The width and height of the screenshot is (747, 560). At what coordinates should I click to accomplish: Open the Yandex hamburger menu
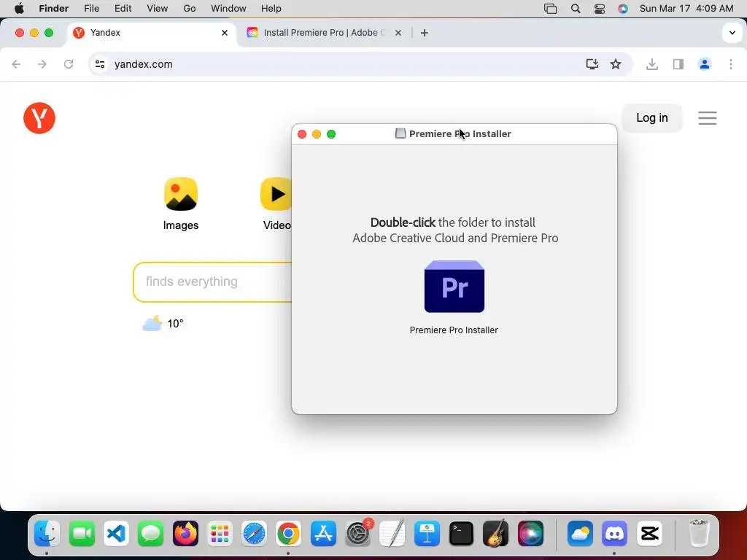coord(708,117)
